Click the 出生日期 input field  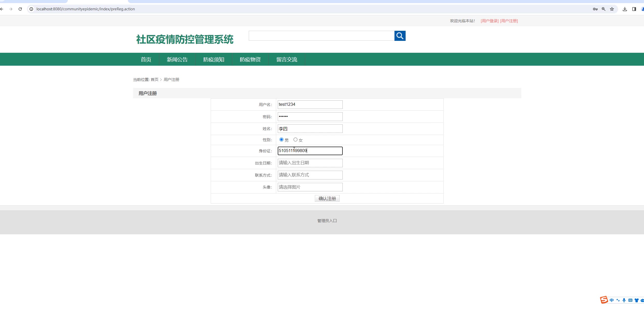tap(310, 163)
